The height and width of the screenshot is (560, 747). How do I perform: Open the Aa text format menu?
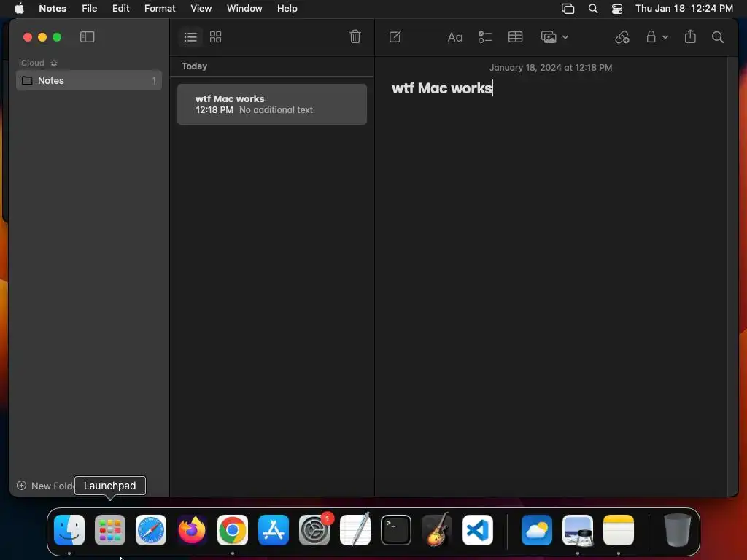(455, 37)
